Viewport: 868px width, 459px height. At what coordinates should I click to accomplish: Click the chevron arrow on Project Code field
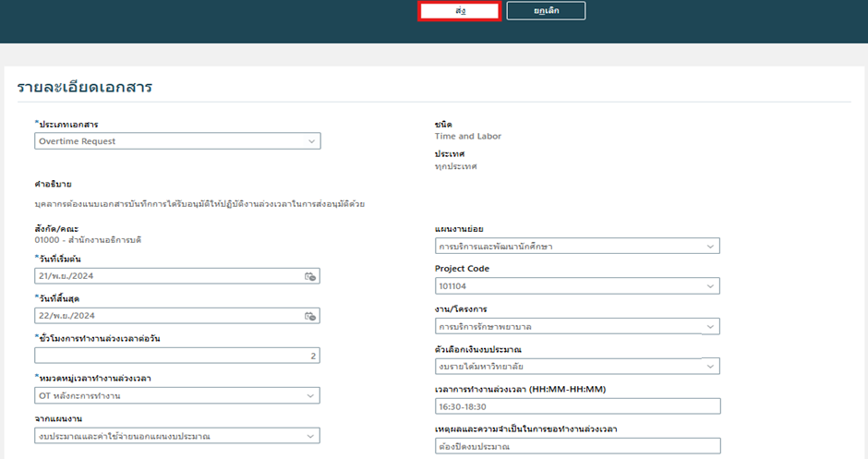(709, 286)
